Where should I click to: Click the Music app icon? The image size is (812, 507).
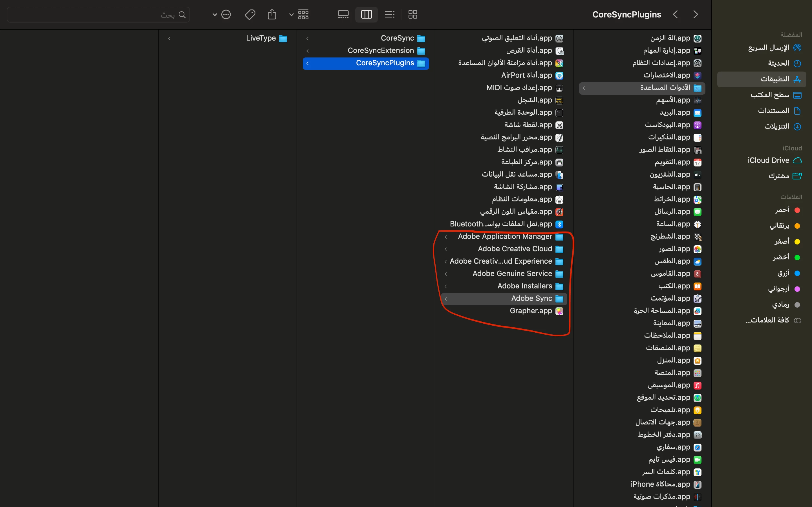click(697, 386)
